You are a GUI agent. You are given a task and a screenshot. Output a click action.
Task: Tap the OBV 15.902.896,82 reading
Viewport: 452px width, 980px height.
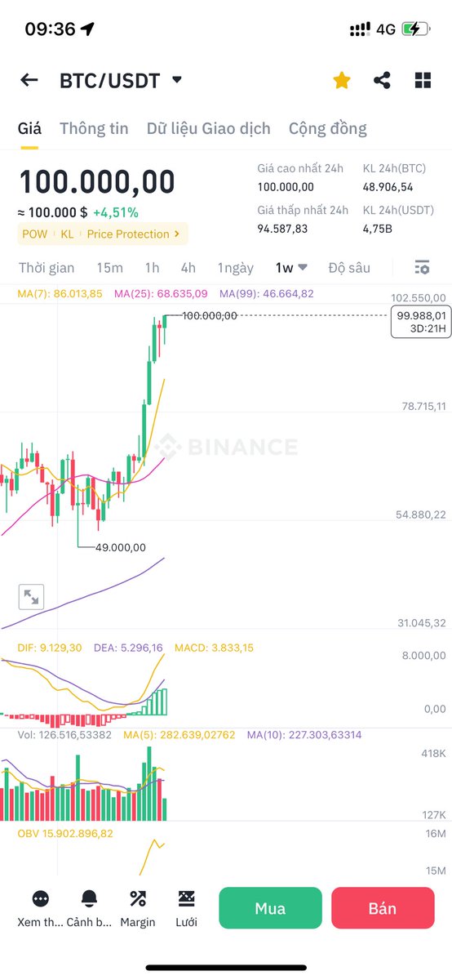tap(65, 834)
